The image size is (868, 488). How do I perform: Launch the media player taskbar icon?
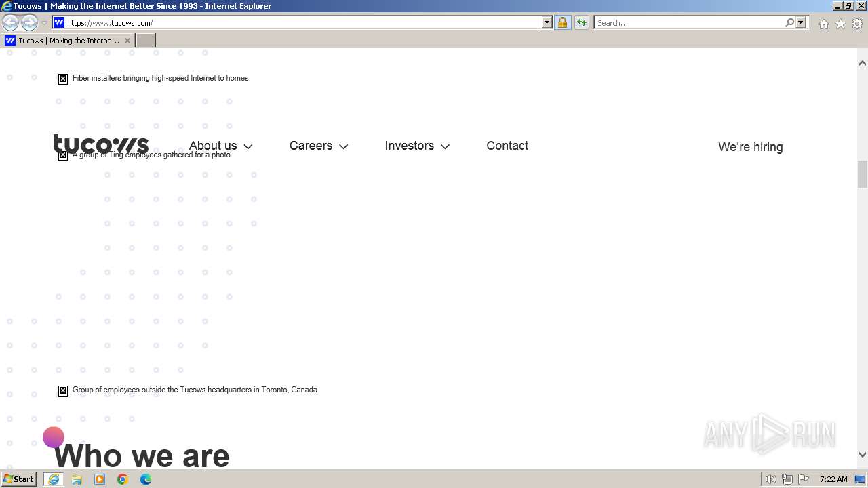[100, 479]
